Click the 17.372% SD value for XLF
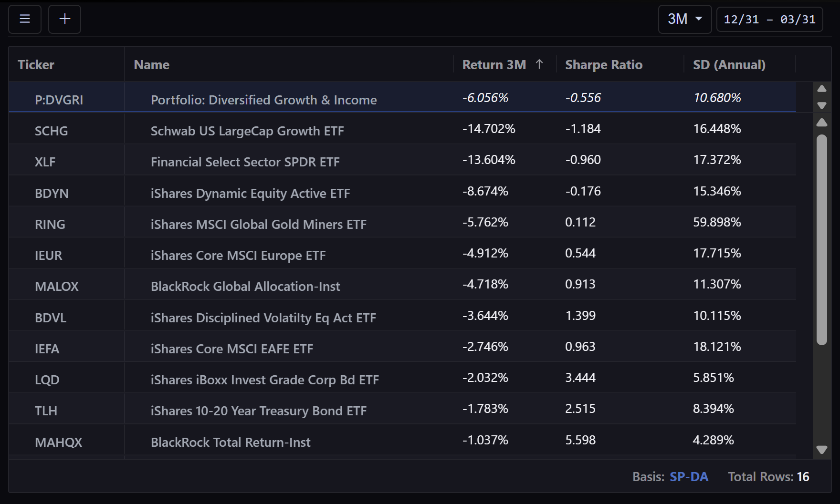The height and width of the screenshot is (504, 840). [717, 160]
